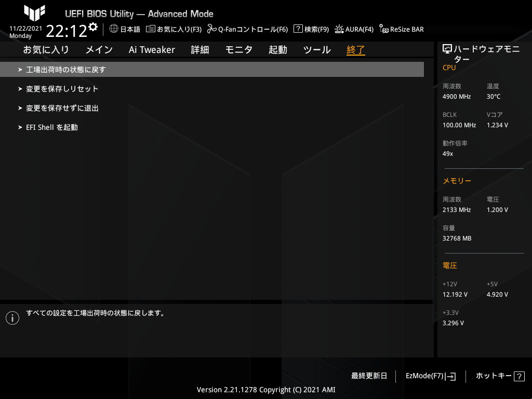Screen dimensions: 532x399
Task: Go to the 起動 tab
Action: tap(277, 50)
